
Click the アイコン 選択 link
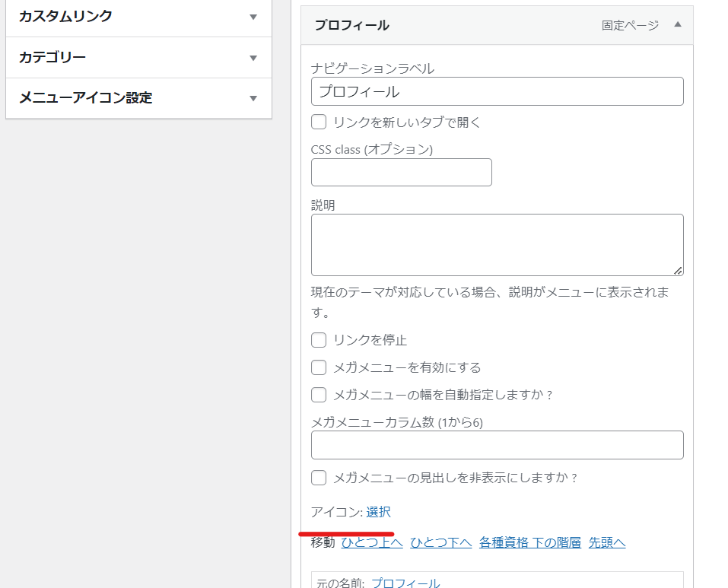378,512
